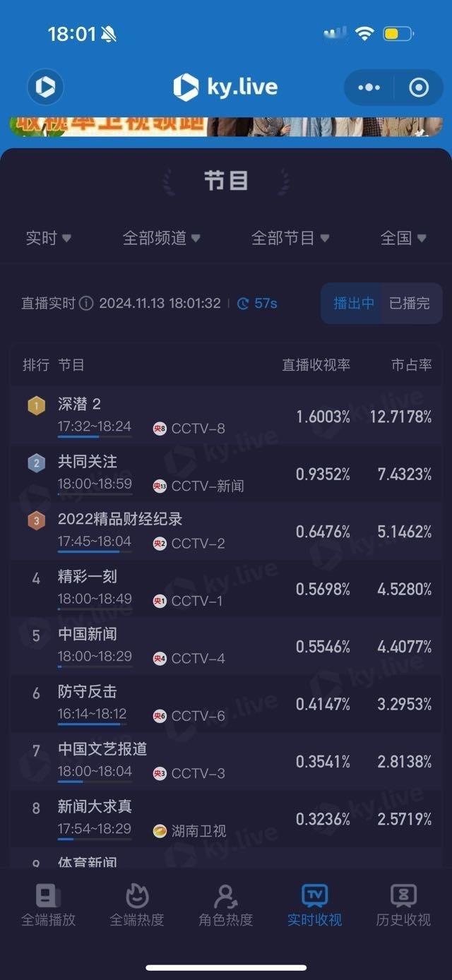Expand the 全部节目 program dropdown
The height and width of the screenshot is (980, 452).
click(290, 239)
